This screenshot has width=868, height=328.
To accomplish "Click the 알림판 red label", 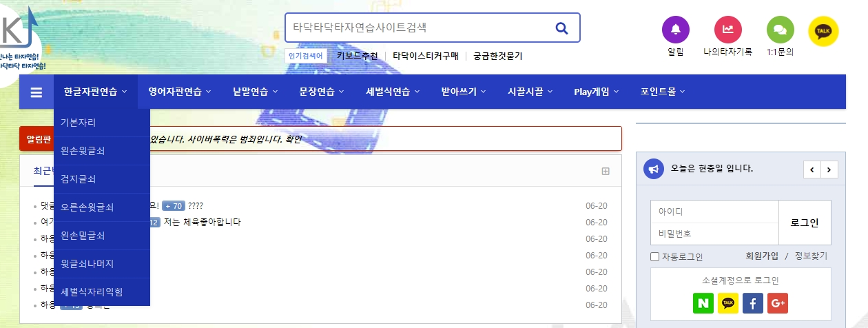I will click(x=38, y=139).
